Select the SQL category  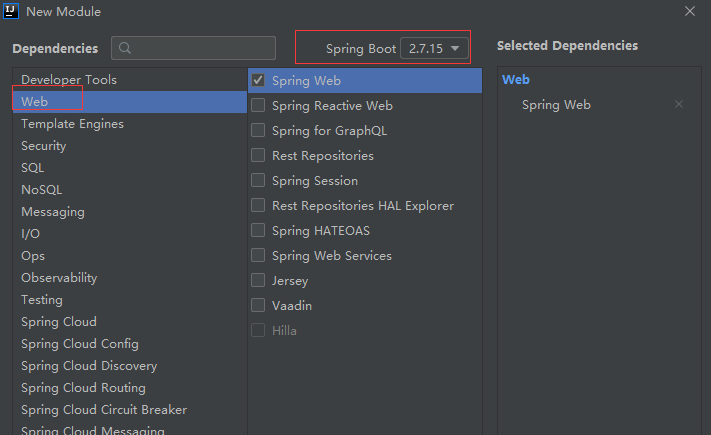[x=130, y=168]
